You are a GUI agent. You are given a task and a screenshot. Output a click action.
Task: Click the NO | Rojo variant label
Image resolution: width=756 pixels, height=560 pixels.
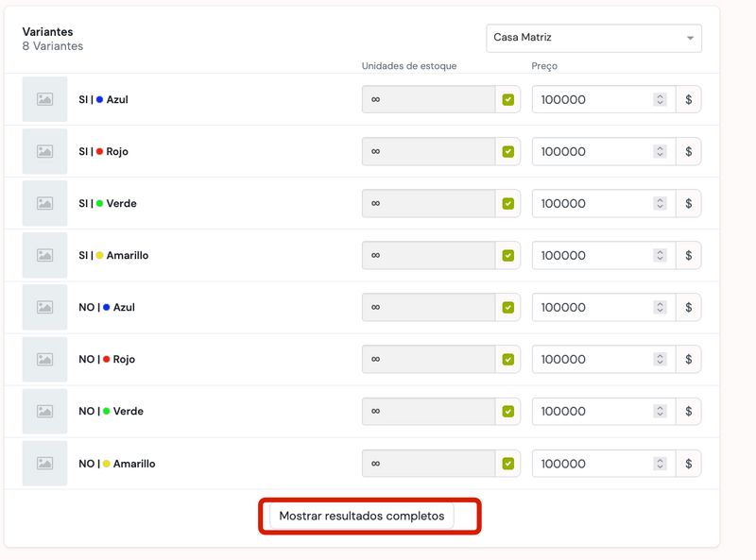(x=107, y=359)
